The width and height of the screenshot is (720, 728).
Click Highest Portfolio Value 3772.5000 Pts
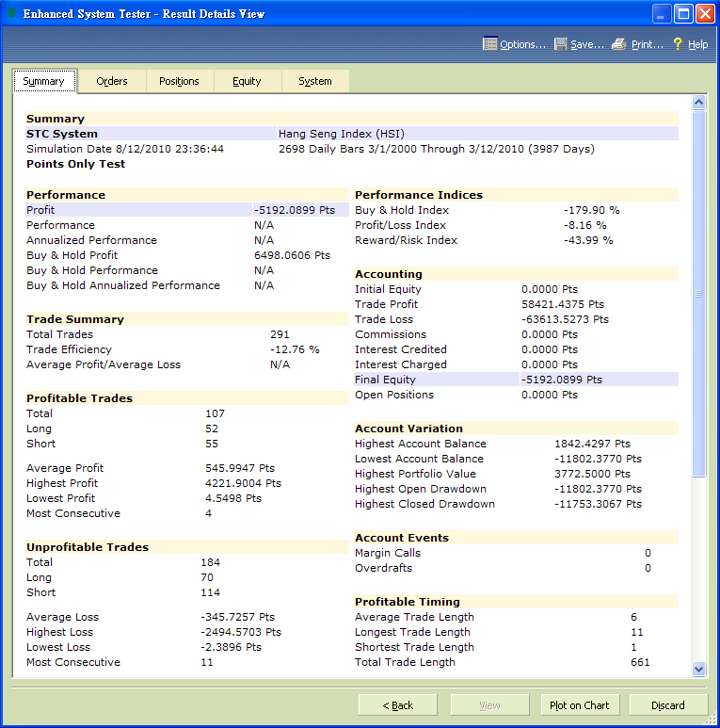point(592,474)
